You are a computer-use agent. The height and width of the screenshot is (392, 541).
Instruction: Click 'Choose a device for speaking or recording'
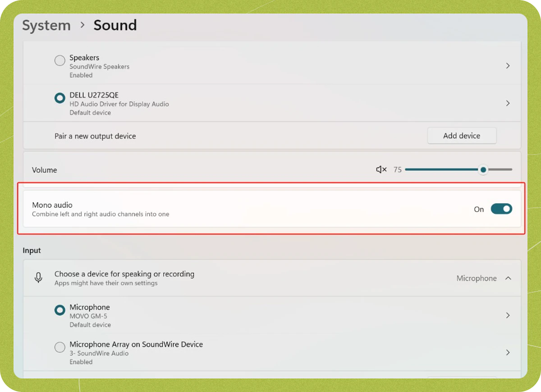click(124, 274)
